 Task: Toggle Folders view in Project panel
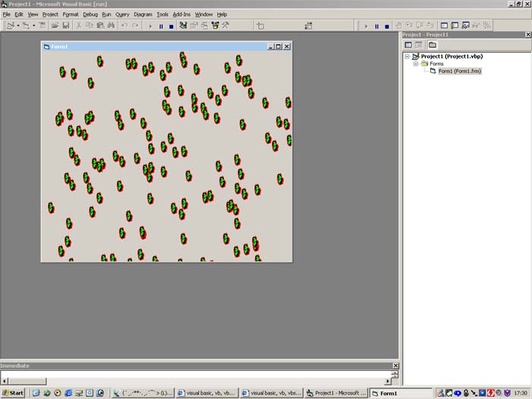coord(432,45)
